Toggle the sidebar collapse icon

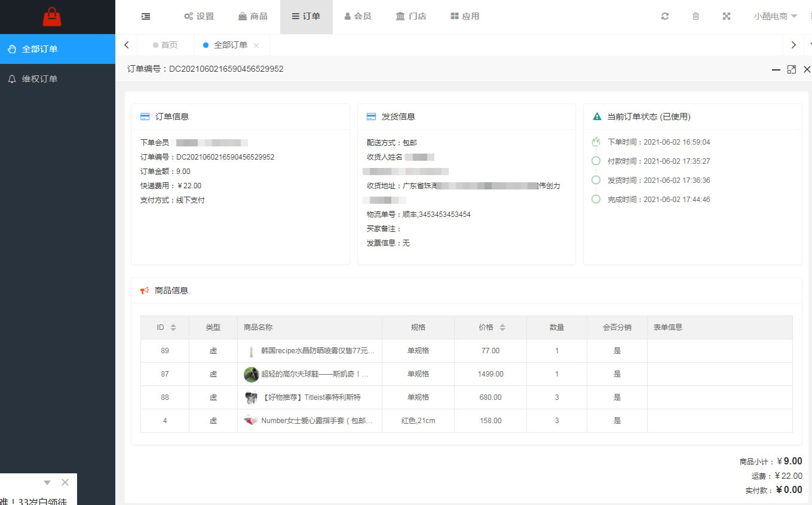click(146, 17)
